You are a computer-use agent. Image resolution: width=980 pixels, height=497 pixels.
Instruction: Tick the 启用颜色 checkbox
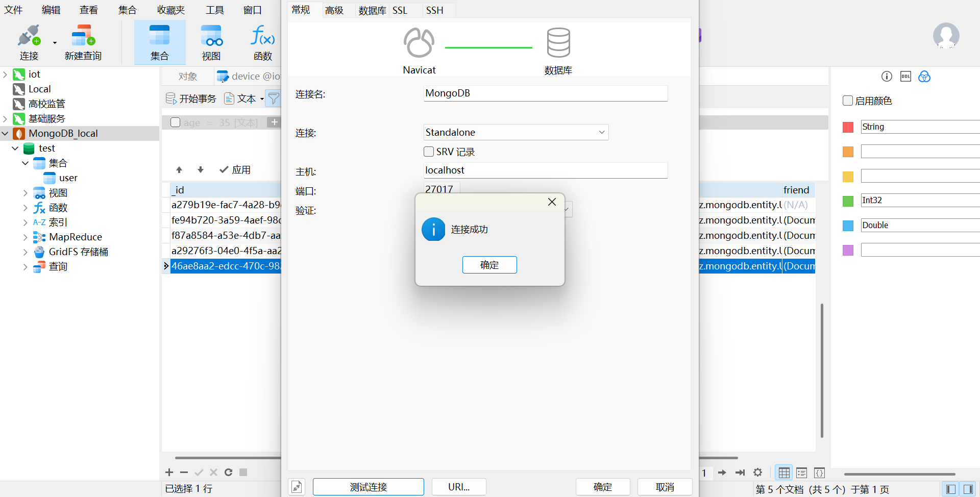click(x=848, y=101)
